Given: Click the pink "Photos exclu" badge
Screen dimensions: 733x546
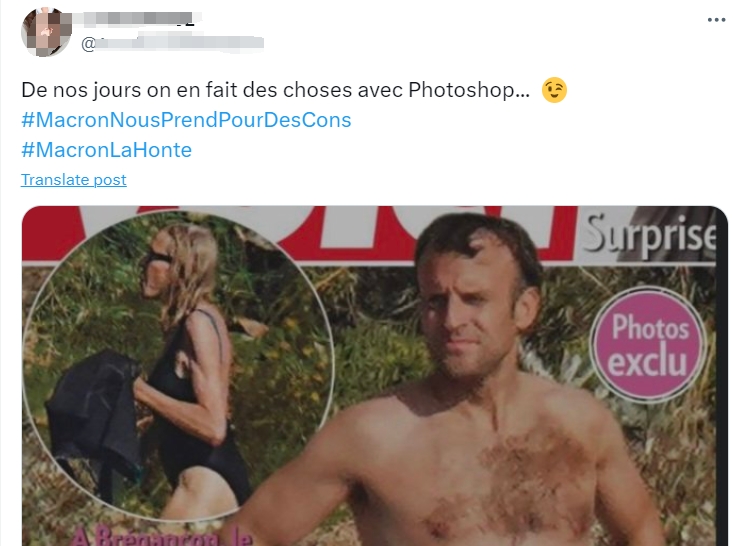Looking at the screenshot, I should coord(648,345).
